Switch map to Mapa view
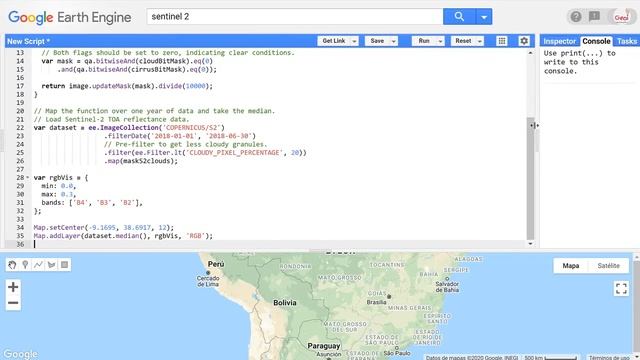640x360 pixels. [571, 266]
